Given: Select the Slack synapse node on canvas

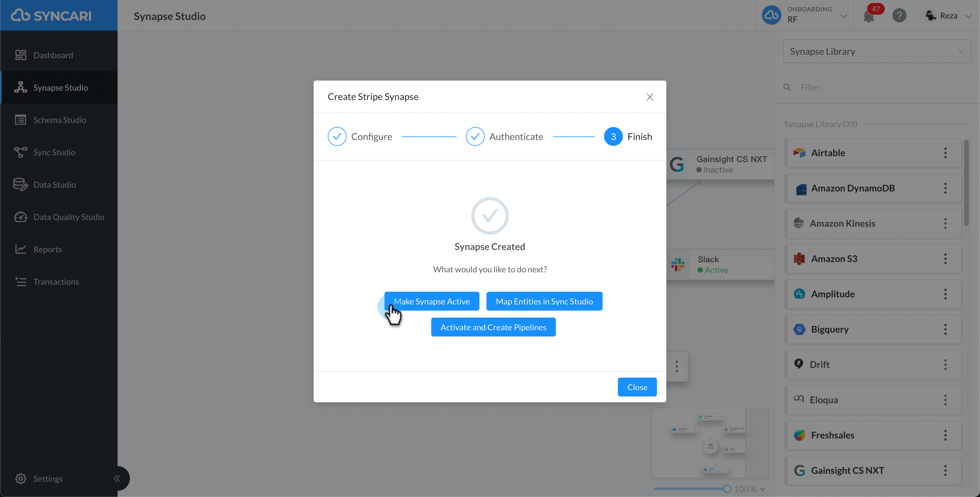Looking at the screenshot, I should [720, 265].
